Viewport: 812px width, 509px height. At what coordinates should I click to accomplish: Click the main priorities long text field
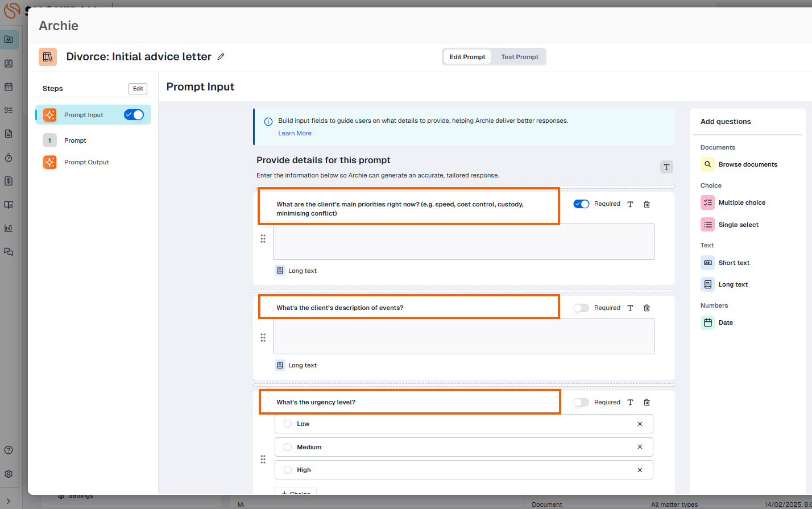coord(463,242)
